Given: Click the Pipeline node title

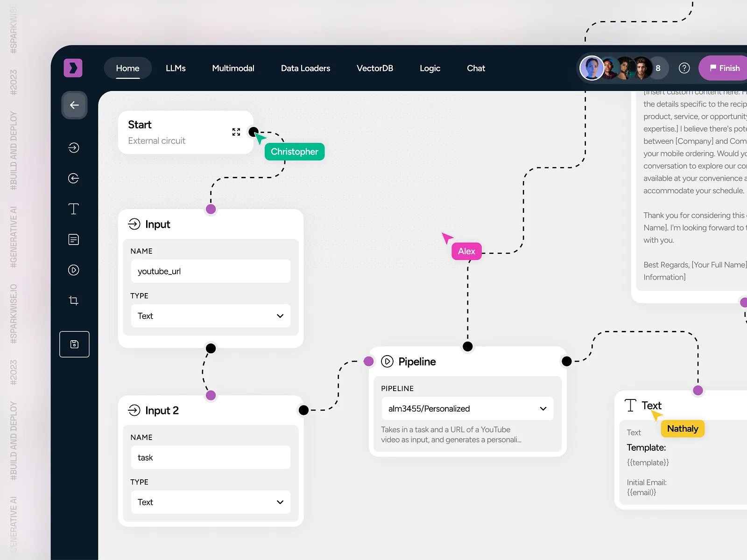Looking at the screenshot, I should click(x=417, y=362).
